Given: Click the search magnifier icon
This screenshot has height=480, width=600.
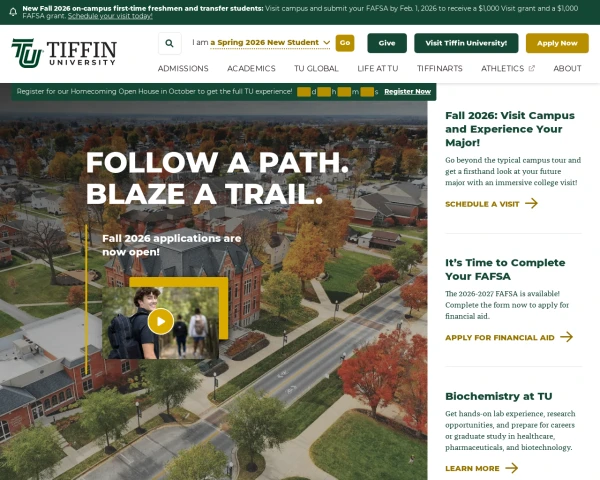Looking at the screenshot, I should [x=170, y=43].
